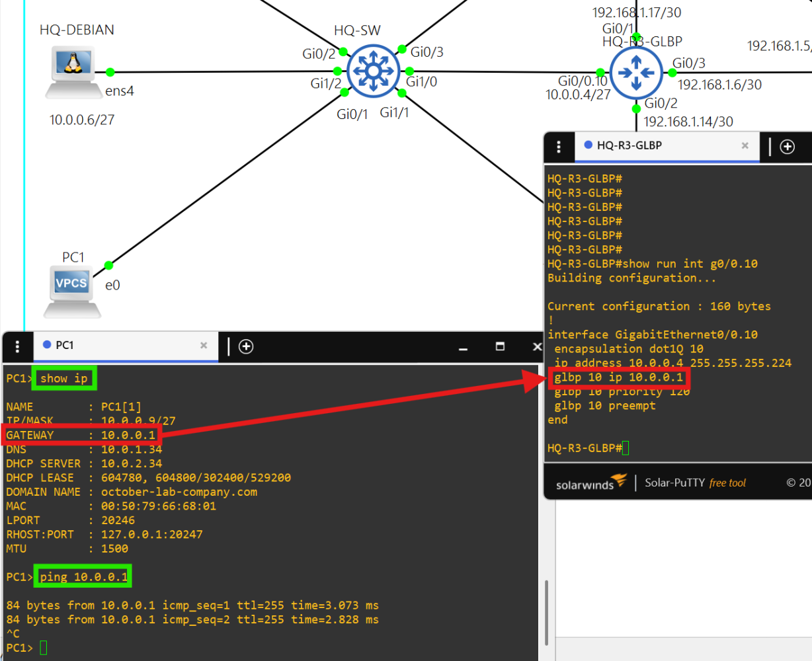Select the HQ-R3-GLBP router icon
This screenshot has width=812, height=661.
[x=635, y=73]
